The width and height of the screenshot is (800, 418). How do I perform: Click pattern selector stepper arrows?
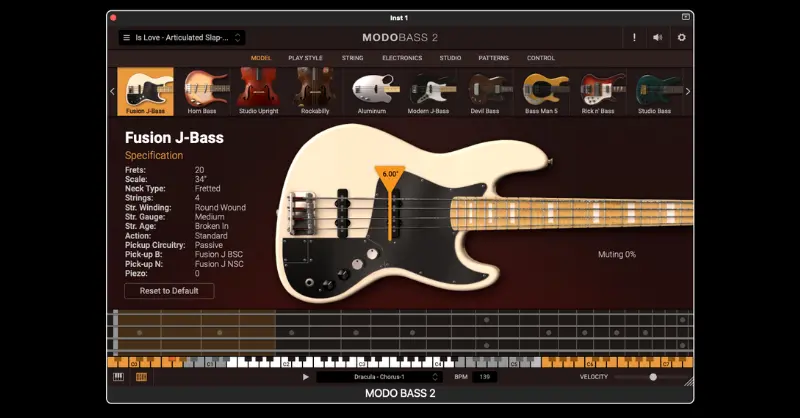[x=435, y=377]
